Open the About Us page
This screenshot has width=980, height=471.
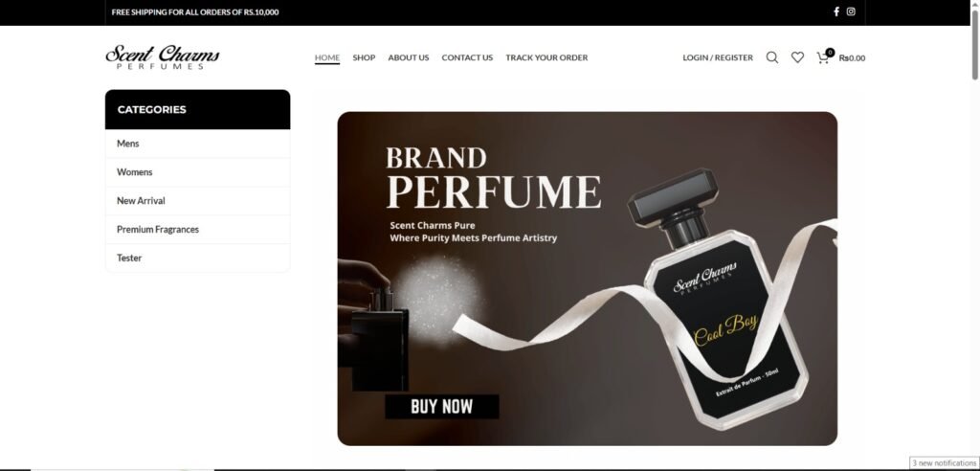tap(408, 57)
